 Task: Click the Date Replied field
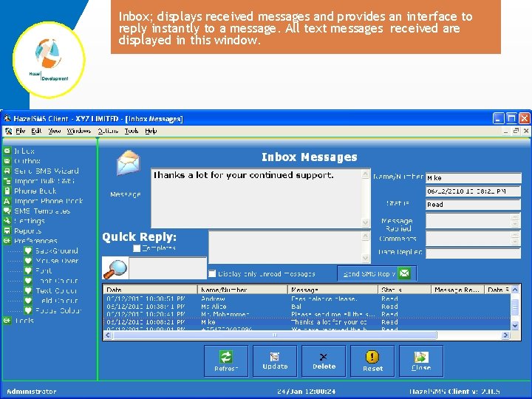point(474,253)
